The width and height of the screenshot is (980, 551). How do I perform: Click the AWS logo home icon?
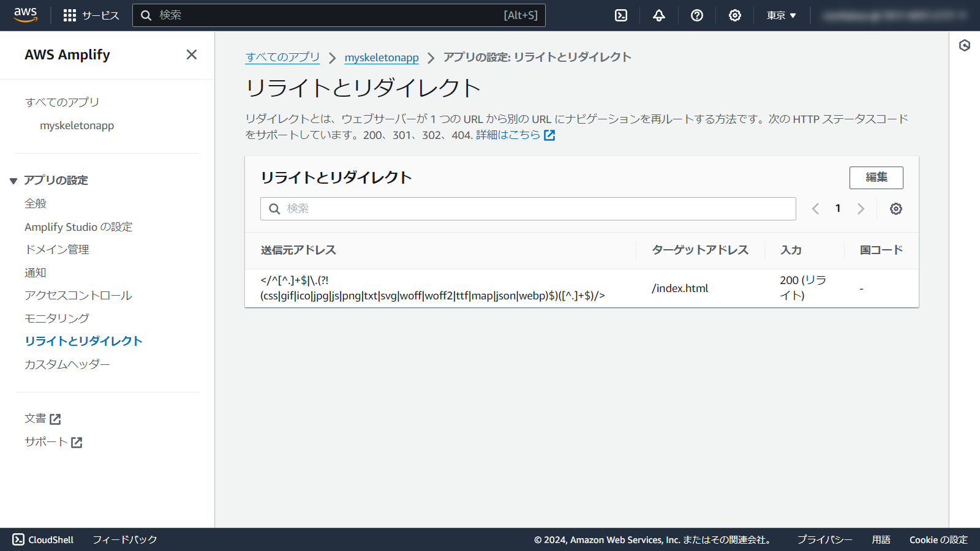tap(25, 15)
